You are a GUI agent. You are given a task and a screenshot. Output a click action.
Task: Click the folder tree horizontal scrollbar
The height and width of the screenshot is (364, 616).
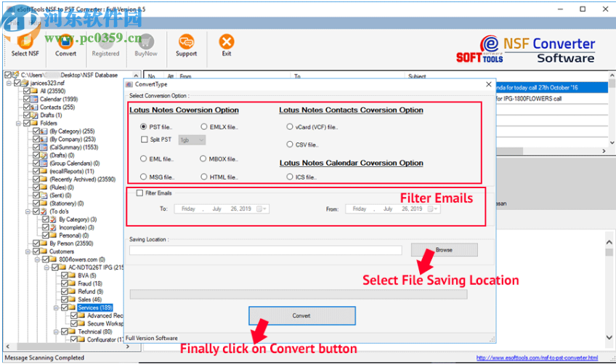point(67,347)
